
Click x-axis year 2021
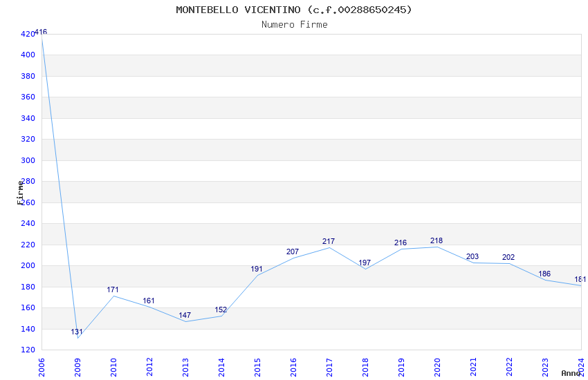coord(473,368)
